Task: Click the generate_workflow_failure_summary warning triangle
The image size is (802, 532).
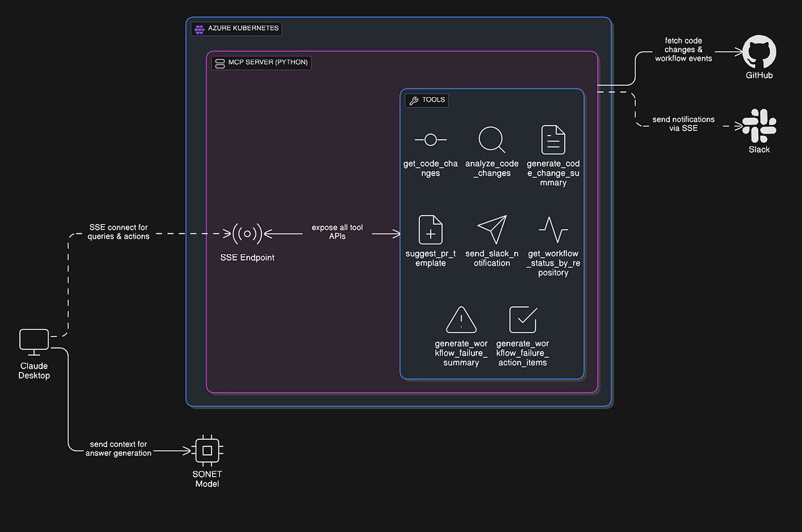Action: pos(461,319)
